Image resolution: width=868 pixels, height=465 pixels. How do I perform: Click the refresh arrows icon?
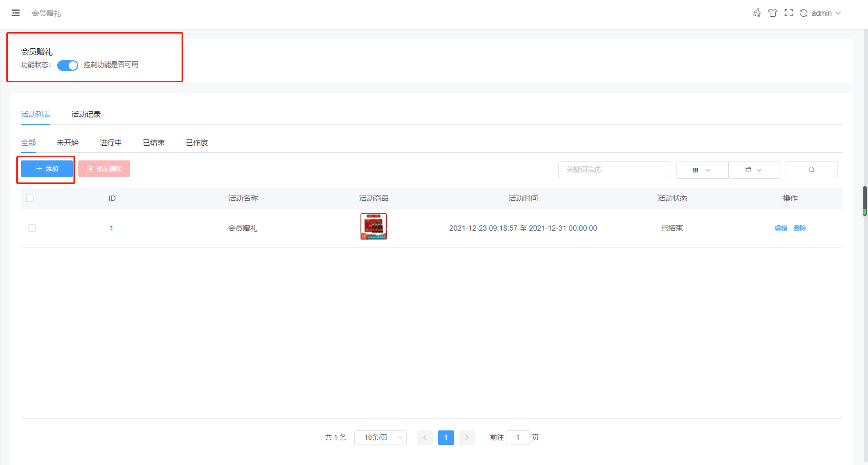tap(803, 13)
